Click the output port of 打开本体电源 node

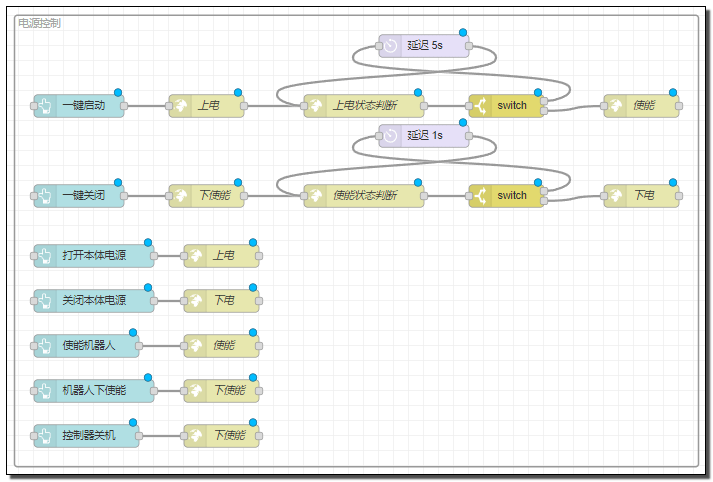pos(154,256)
